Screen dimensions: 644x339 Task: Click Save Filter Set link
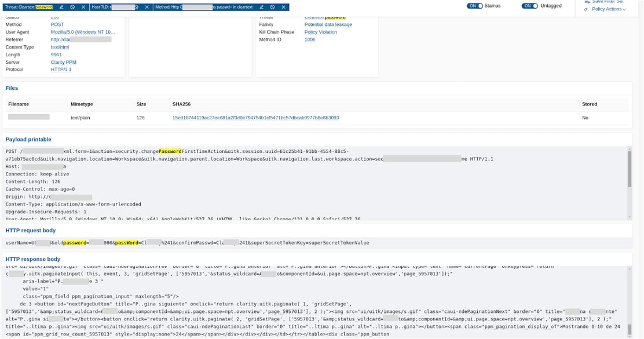608,2
